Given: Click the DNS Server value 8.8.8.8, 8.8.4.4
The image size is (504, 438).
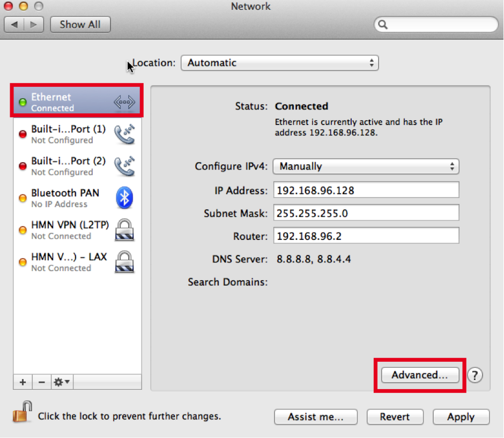Looking at the screenshot, I should click(314, 259).
